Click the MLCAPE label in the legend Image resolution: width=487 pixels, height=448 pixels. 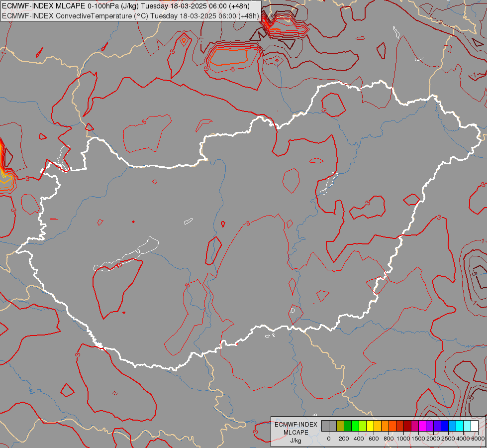pos(295,433)
